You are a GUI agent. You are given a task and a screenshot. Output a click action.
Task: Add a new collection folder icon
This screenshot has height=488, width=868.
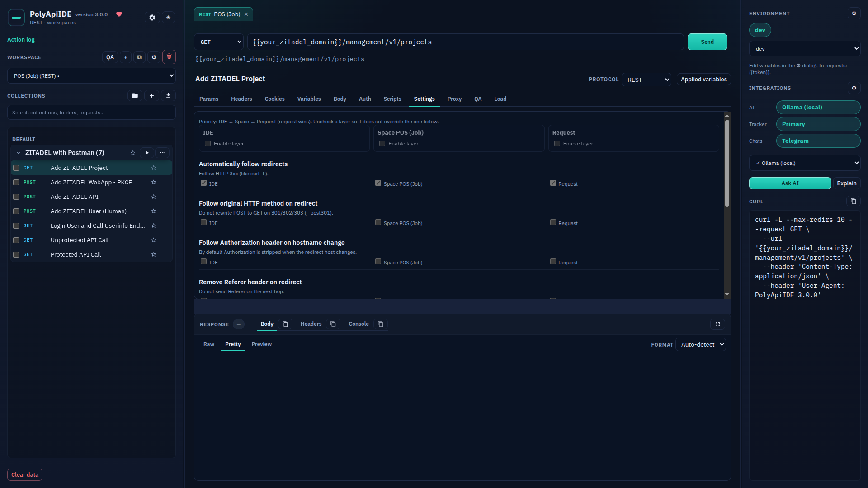point(135,96)
